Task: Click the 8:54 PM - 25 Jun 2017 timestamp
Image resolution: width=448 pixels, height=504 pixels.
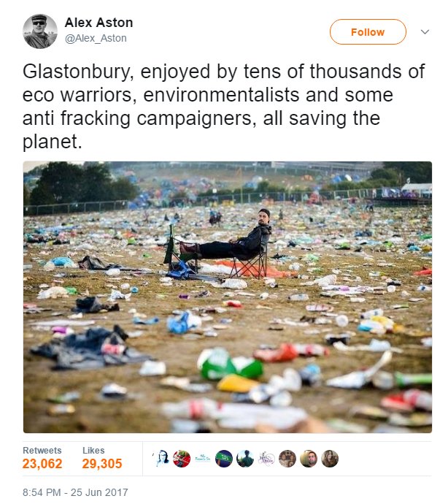Action: tap(75, 492)
